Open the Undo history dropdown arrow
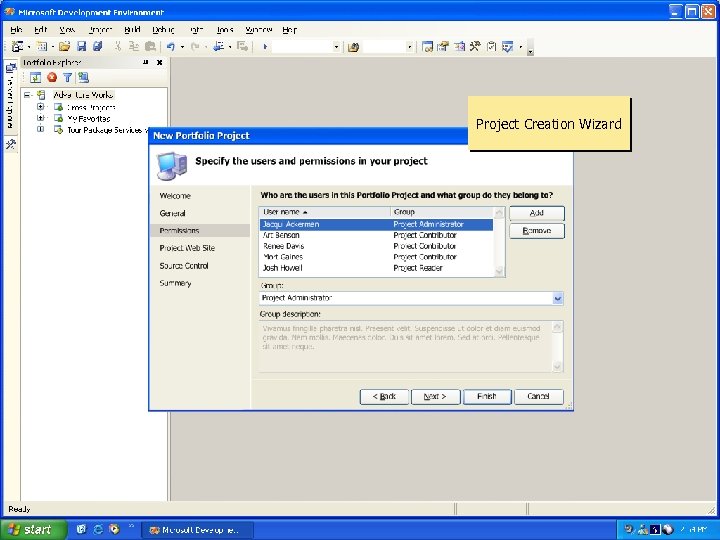Viewport: 720px width, 540px height. click(x=182, y=47)
